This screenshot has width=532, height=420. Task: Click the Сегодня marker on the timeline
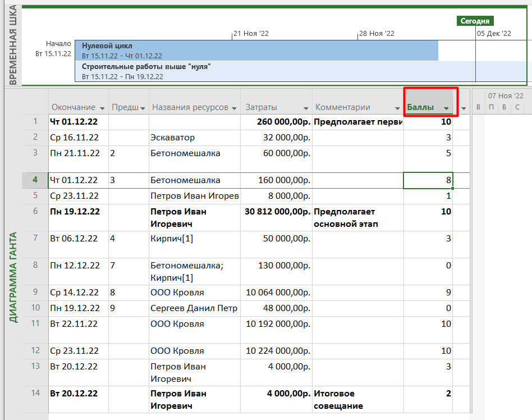tap(475, 21)
